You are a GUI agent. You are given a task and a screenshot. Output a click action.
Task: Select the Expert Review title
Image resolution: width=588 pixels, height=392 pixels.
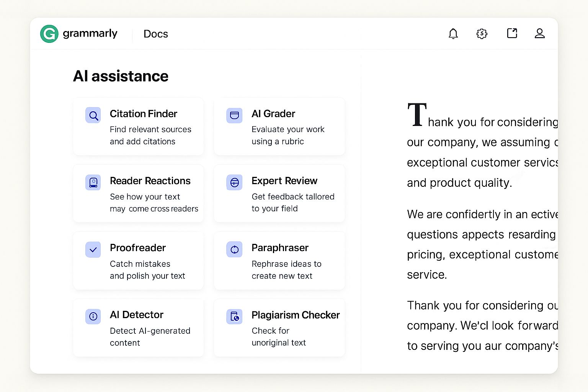coord(284,181)
